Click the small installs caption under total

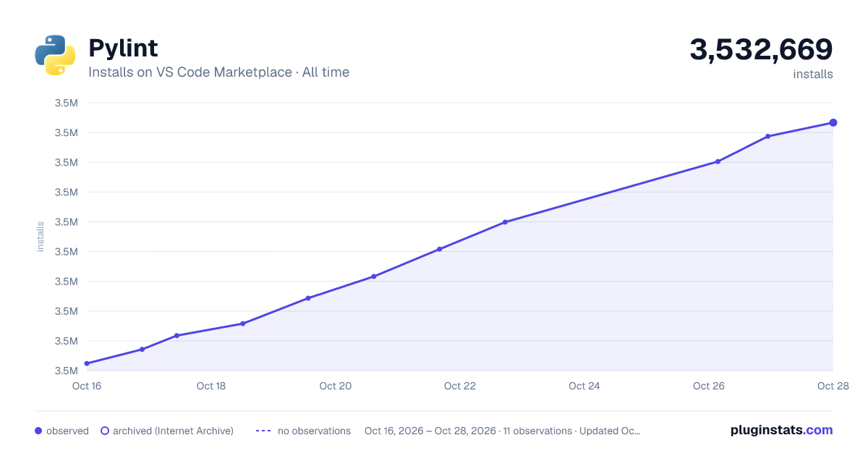[813, 74]
